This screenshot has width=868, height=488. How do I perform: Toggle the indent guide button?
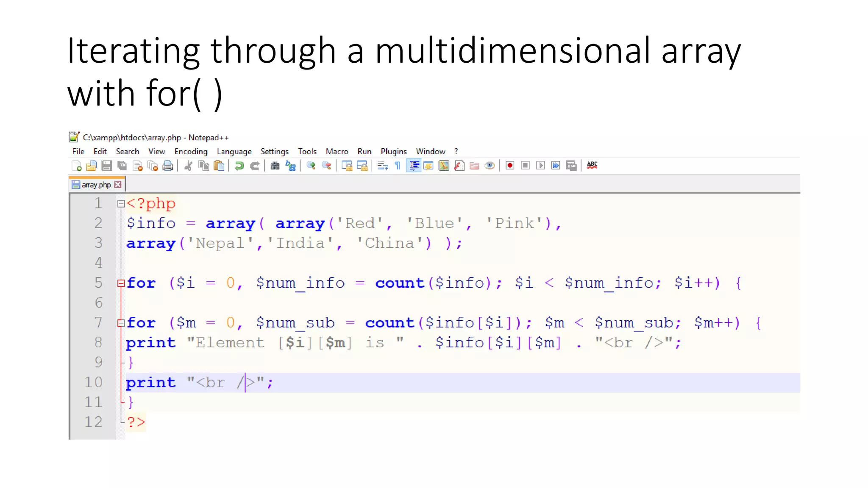point(414,166)
